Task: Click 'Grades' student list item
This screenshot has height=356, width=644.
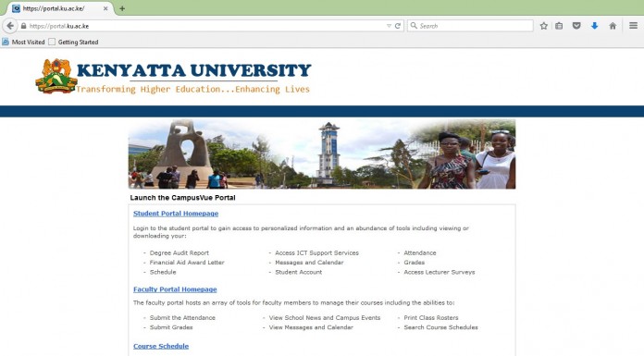Action: pyautogui.click(x=414, y=263)
